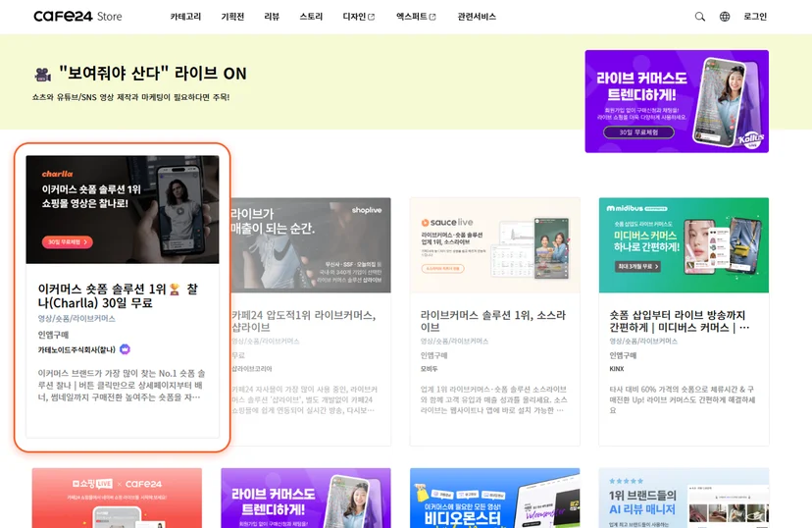
Task: Open the sauce live card thumbnail
Action: click(494, 244)
